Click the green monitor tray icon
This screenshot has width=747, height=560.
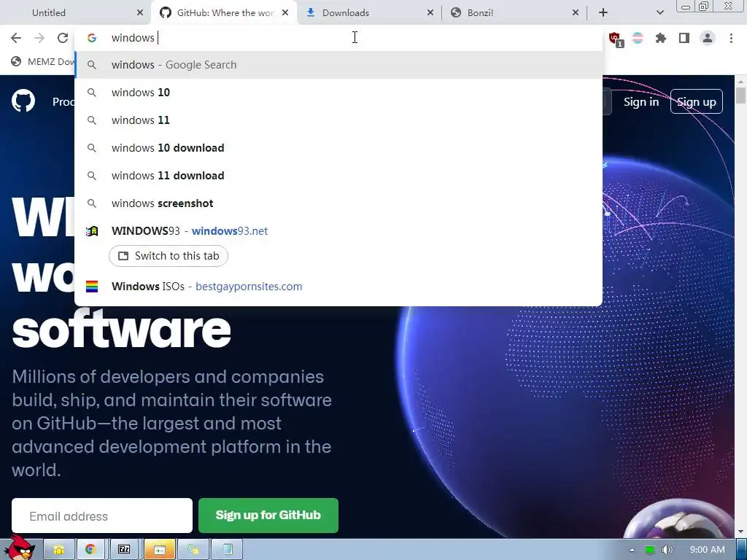(x=649, y=550)
